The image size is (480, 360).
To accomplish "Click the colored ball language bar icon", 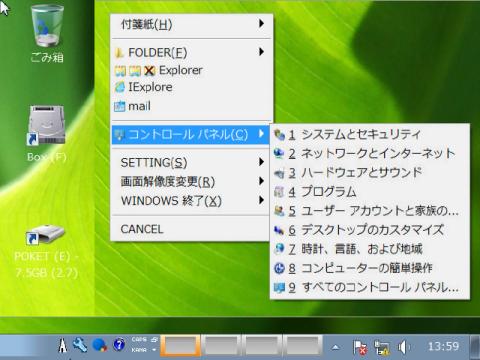I will point(100,345).
